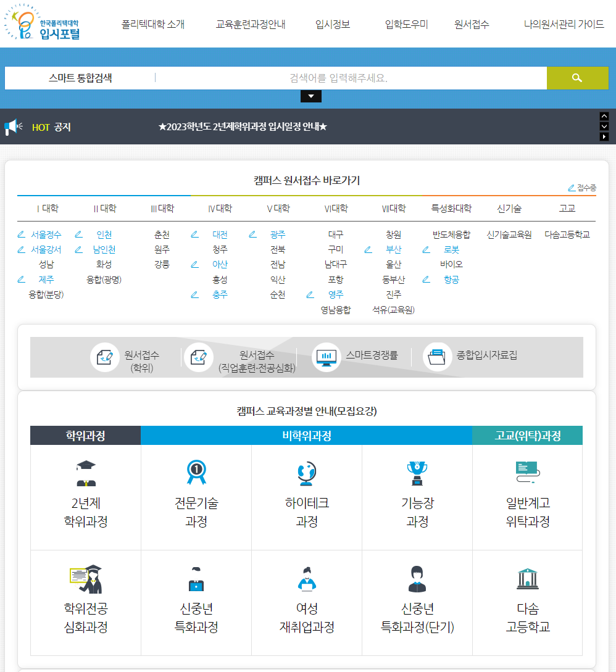This screenshot has width=616, height=672.
Task: Select the trophy icon for 기능장 과정
Action: click(x=417, y=472)
